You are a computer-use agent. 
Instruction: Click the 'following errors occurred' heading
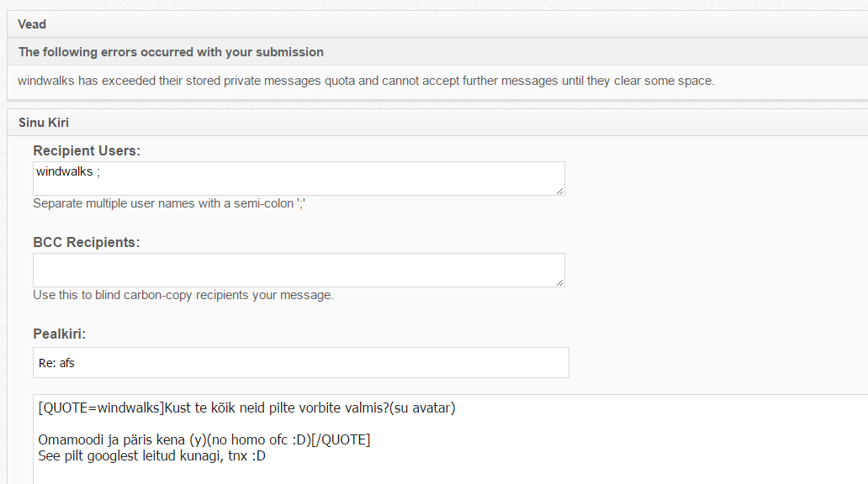tap(171, 52)
